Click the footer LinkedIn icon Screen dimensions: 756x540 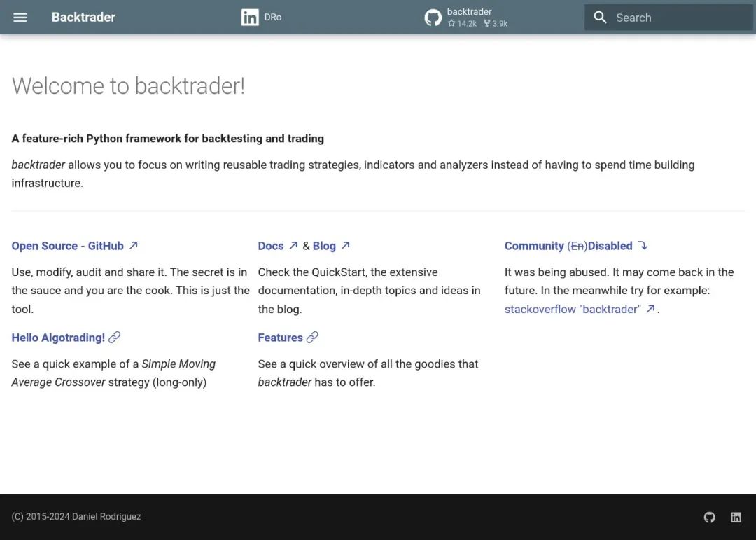[736, 518]
